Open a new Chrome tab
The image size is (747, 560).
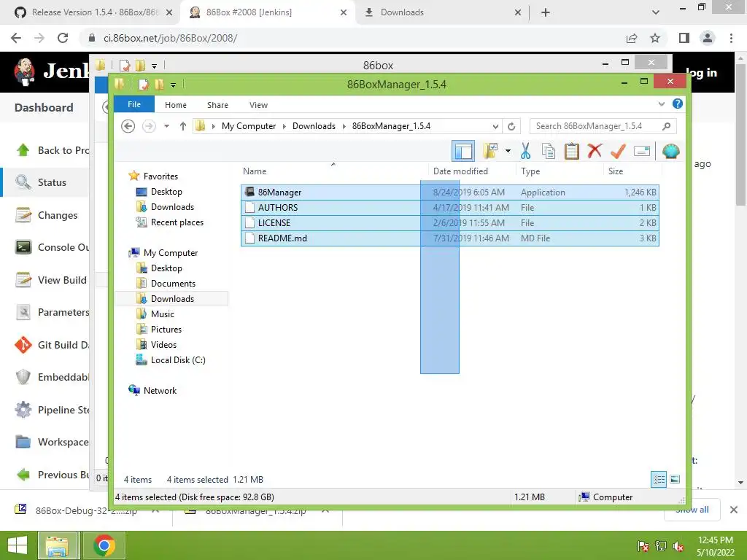click(x=546, y=12)
